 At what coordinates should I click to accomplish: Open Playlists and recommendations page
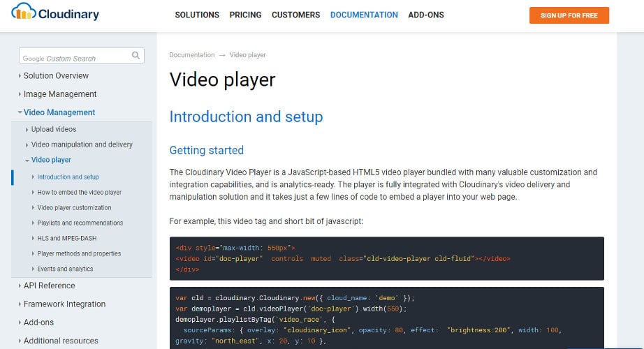pyautogui.click(x=80, y=223)
